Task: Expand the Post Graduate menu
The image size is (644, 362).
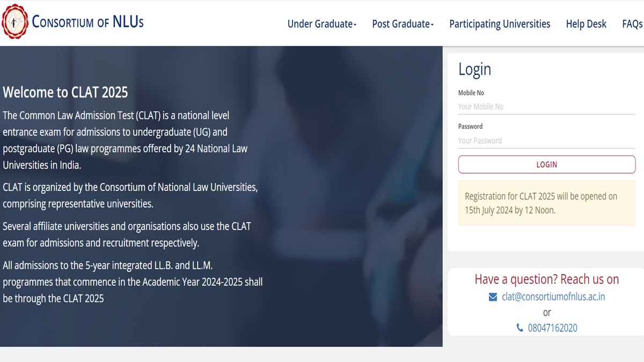Action: (x=401, y=24)
